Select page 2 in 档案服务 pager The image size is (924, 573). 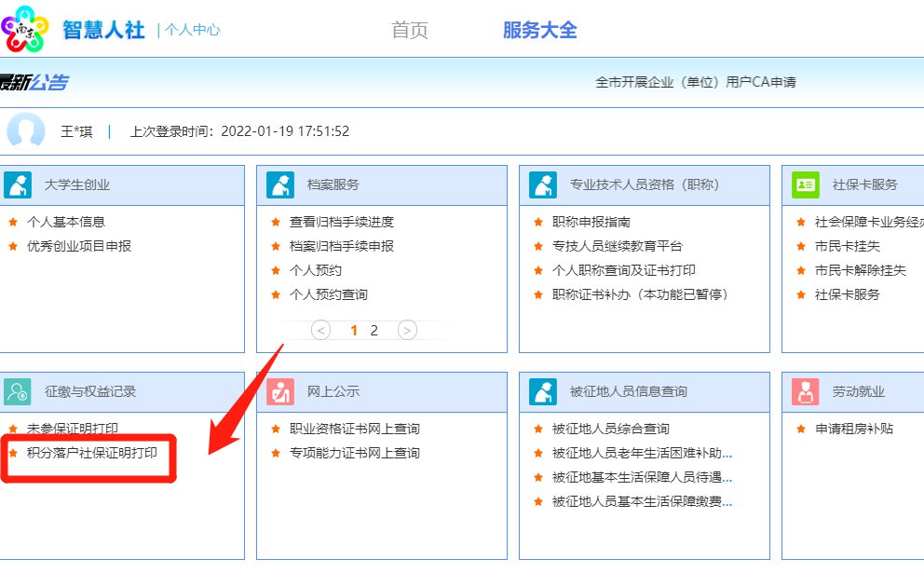(374, 331)
